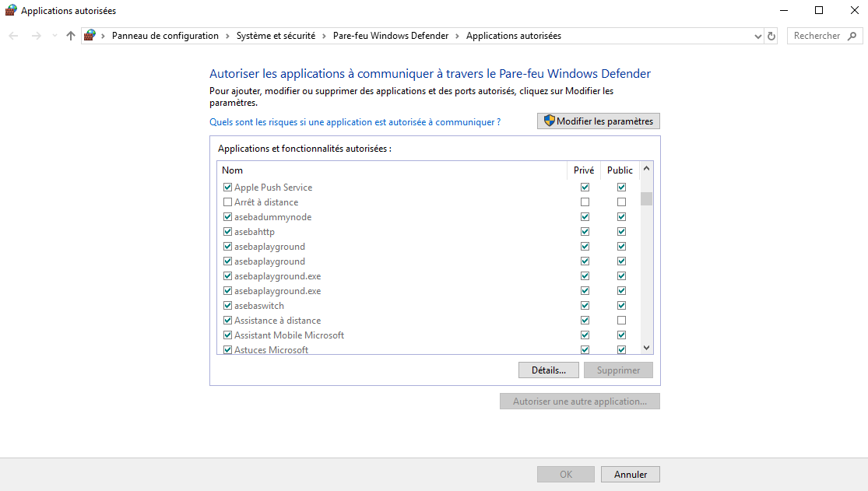Refresh the Applications autorisées page
The width and height of the screenshot is (868, 491).
coord(771,36)
